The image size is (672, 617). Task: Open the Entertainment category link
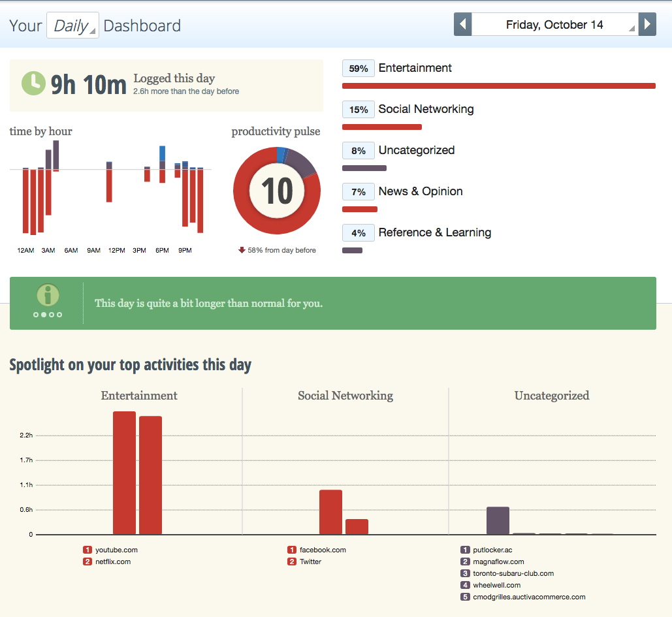point(415,68)
